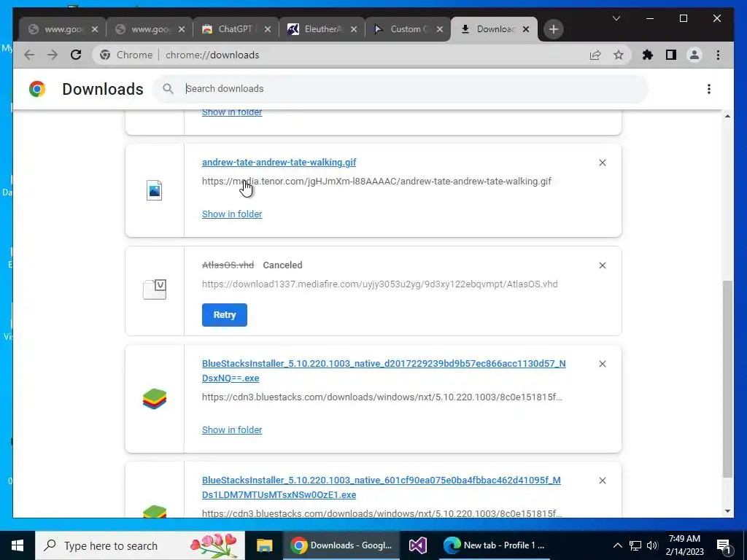Click the Chrome logo beside Downloads title

(x=37, y=89)
